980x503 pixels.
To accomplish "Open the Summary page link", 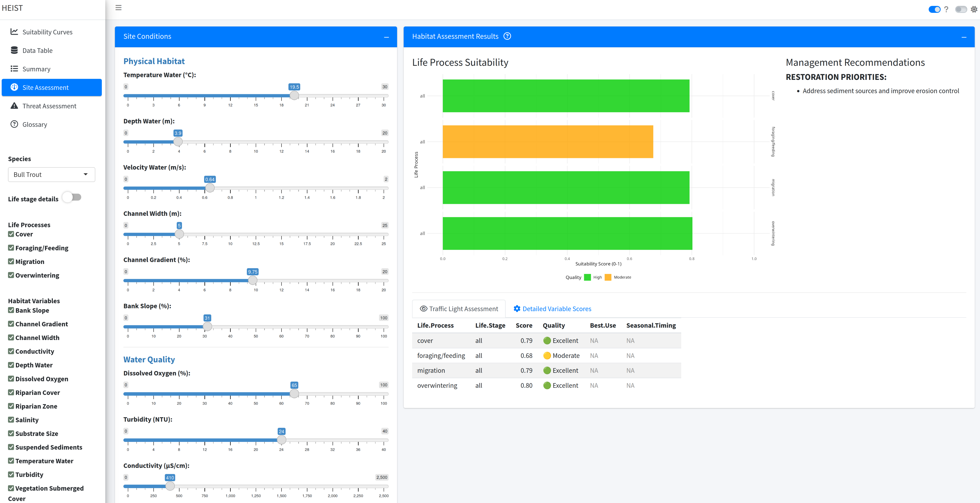I will [36, 69].
